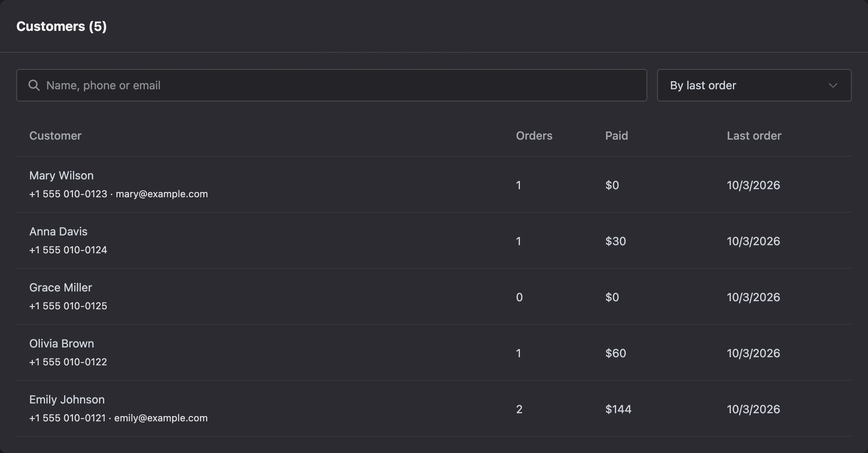
Task: Click the Customer column header
Action: 55,136
